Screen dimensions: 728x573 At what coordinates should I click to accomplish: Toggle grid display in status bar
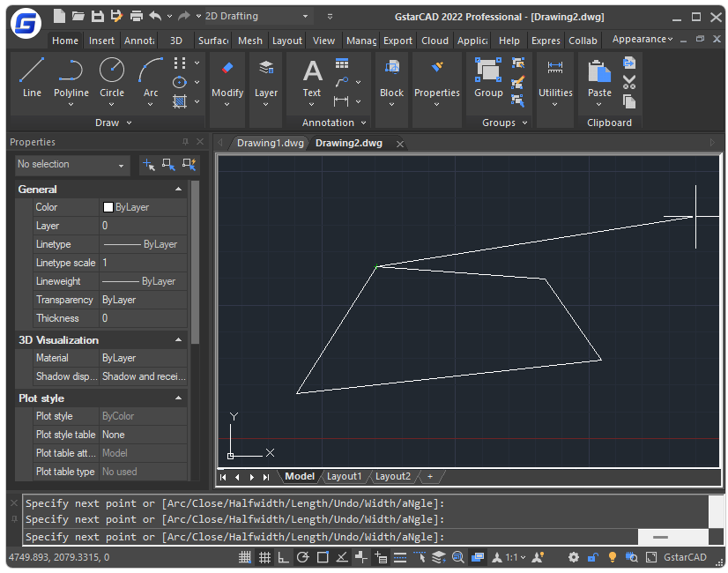[264, 557]
